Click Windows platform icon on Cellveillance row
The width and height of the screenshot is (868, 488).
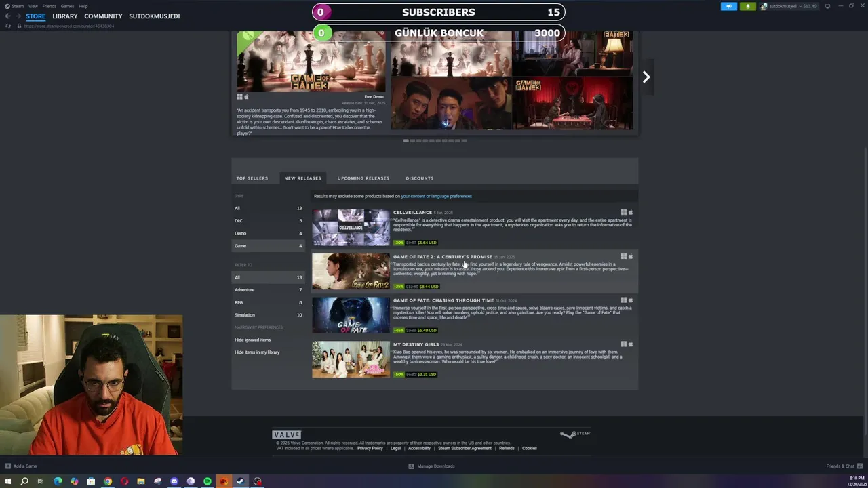623,212
